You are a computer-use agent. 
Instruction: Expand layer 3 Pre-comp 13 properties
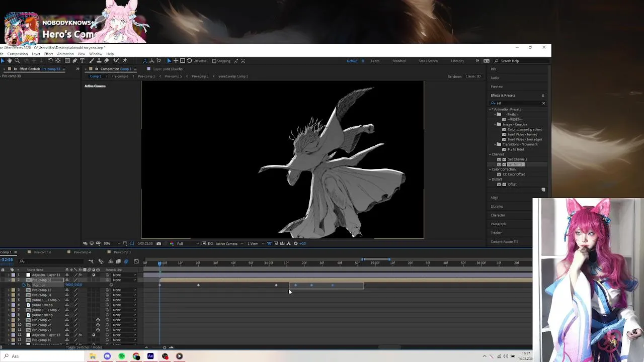click(x=9, y=290)
